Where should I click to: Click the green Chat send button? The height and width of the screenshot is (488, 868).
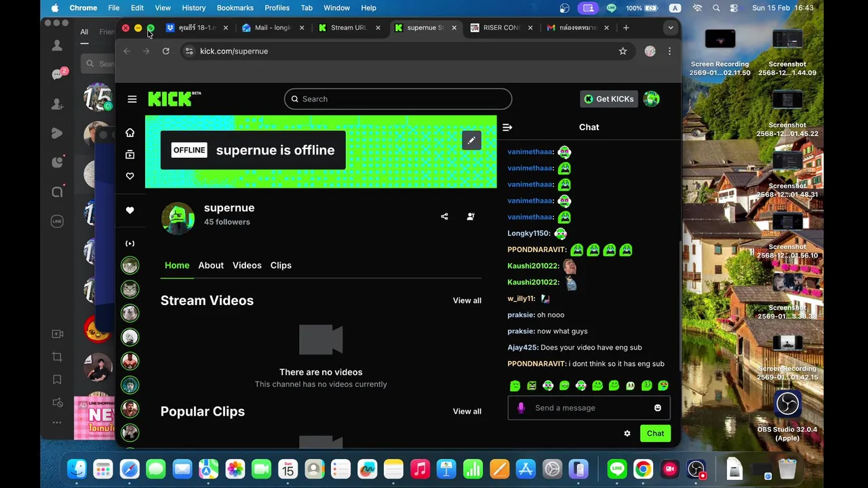[655, 433]
